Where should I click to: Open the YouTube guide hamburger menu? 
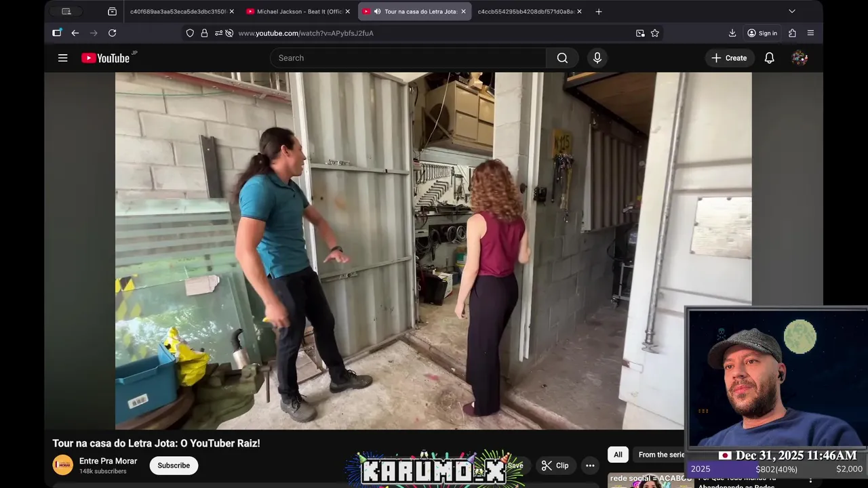tap(62, 58)
